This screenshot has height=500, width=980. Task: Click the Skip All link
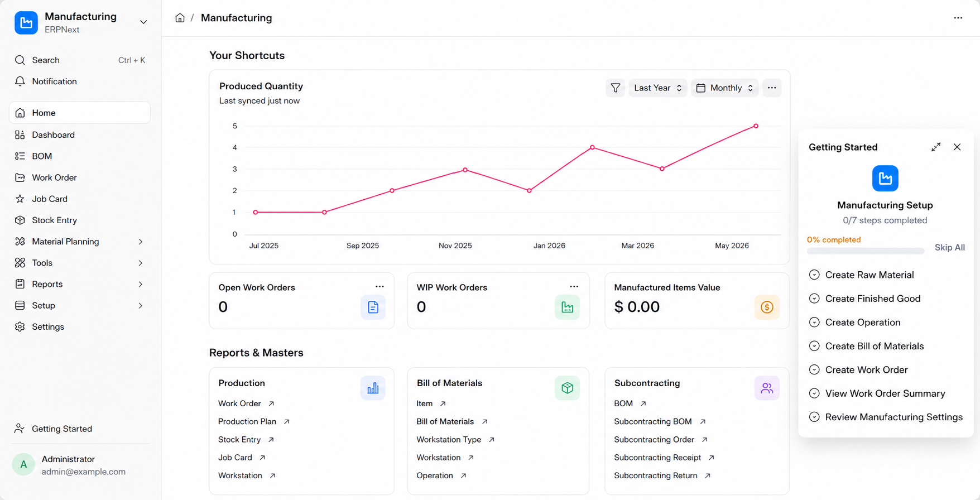click(x=949, y=247)
